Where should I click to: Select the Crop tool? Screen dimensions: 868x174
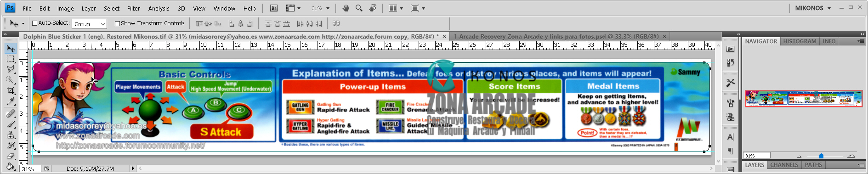pos(11,90)
